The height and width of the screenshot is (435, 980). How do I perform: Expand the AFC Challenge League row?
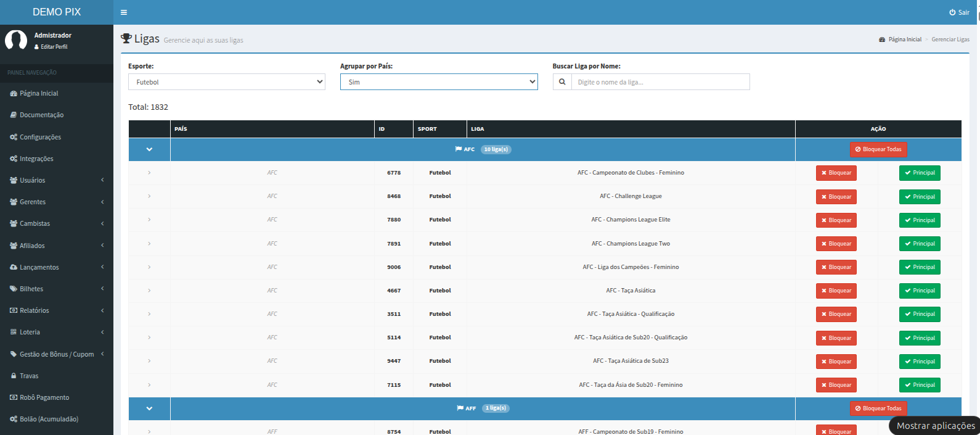(x=149, y=196)
